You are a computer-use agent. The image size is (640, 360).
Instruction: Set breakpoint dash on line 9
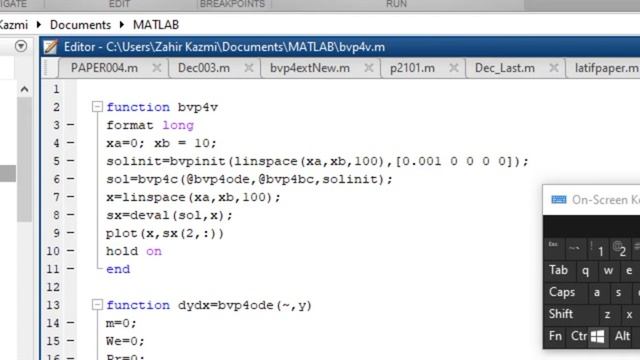[x=71, y=232]
